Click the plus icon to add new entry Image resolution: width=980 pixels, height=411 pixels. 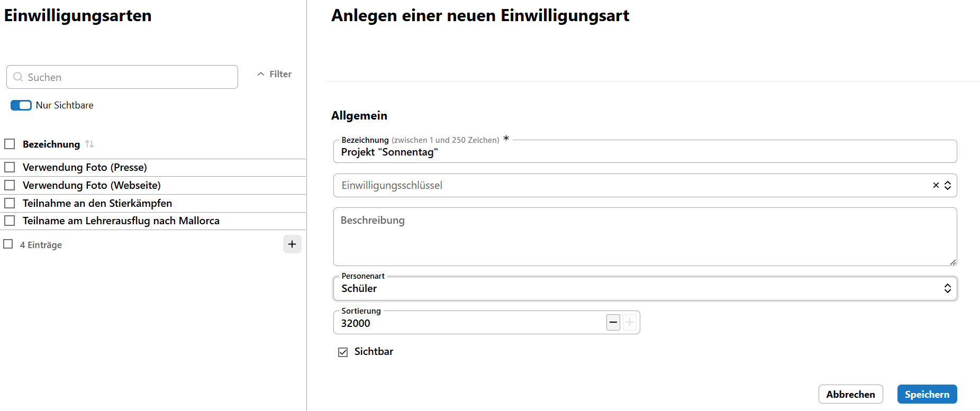pos(292,244)
